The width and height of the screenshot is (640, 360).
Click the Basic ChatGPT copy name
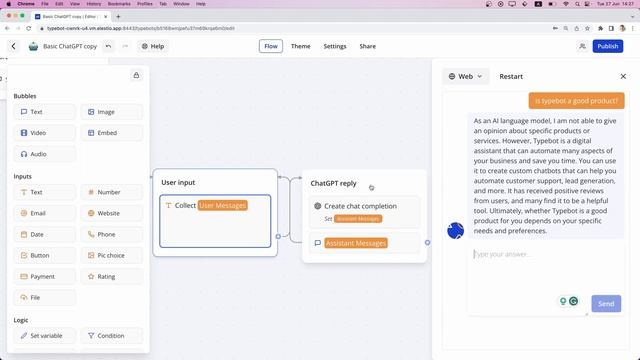(x=70, y=46)
